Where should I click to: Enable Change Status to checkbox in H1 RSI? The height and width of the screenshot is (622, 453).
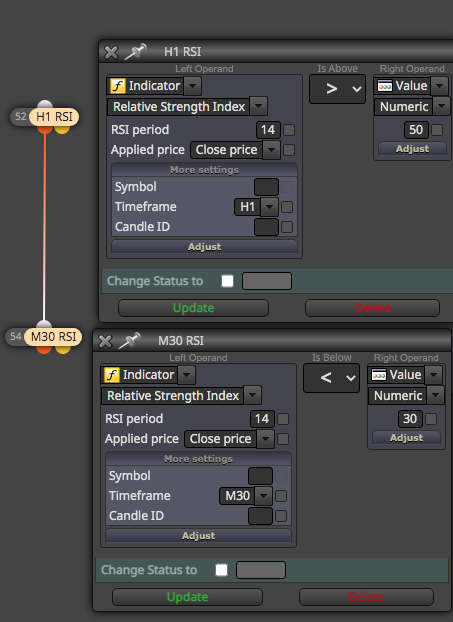[x=227, y=281]
